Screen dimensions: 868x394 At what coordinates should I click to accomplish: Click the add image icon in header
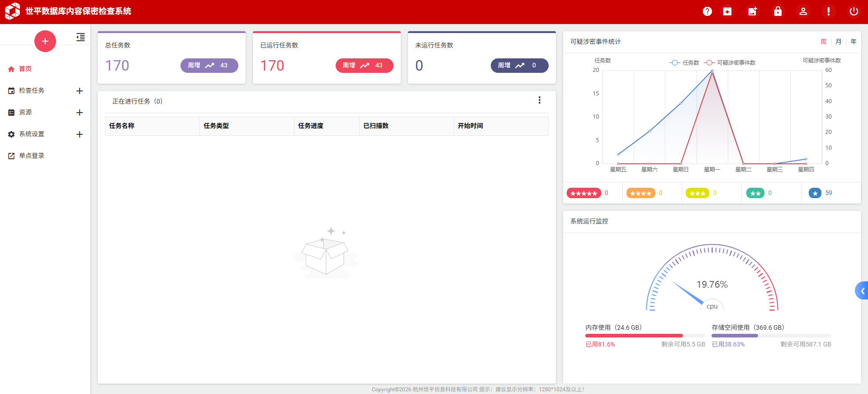point(752,11)
